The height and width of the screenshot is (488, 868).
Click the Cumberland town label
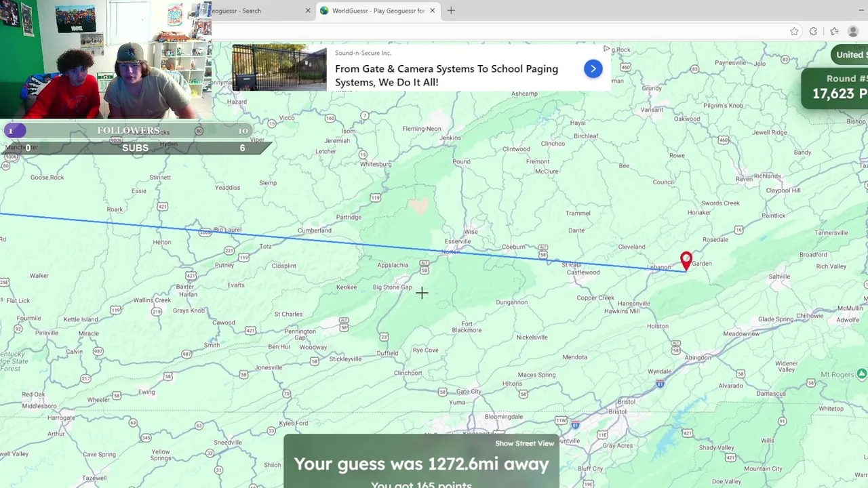[315, 230]
